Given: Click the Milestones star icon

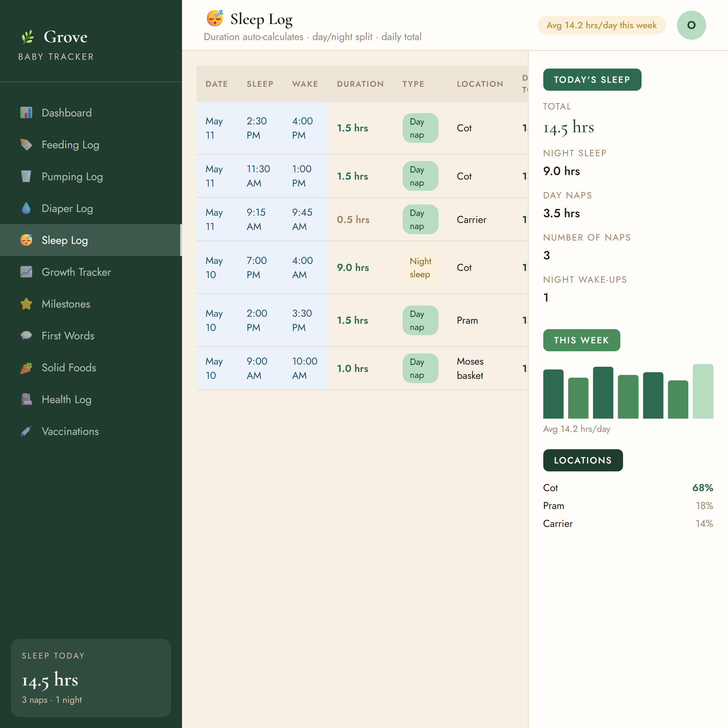Looking at the screenshot, I should coord(26,304).
